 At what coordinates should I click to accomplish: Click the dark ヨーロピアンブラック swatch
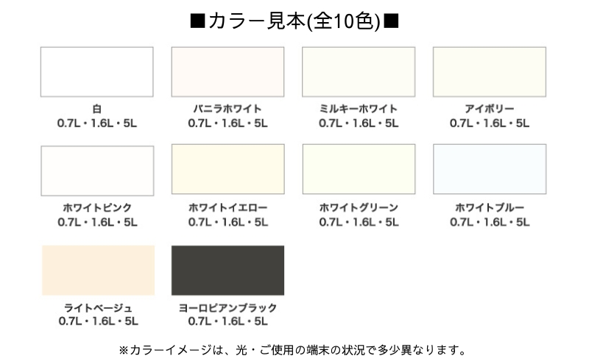228,270
